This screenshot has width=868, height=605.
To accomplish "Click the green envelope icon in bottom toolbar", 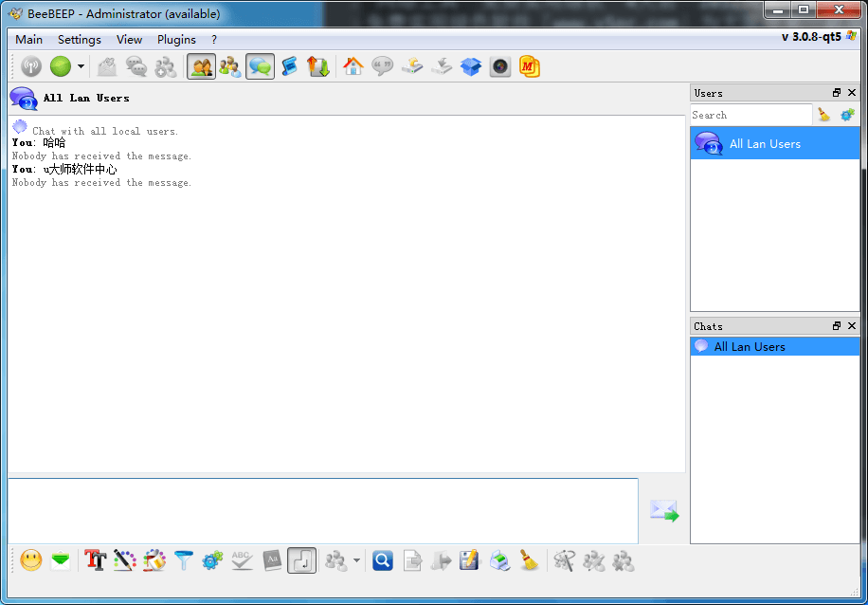I will point(61,560).
